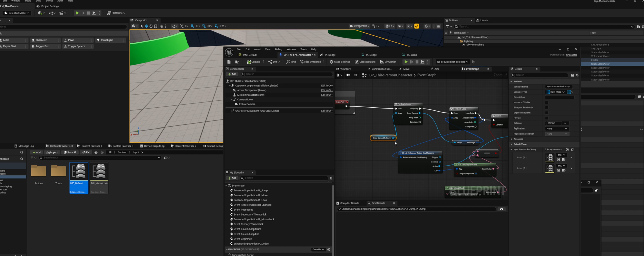Screen dimensions: 644x256
Task: Empty the Input Context Ref Array with the trash icon
Action: pos(572,149)
